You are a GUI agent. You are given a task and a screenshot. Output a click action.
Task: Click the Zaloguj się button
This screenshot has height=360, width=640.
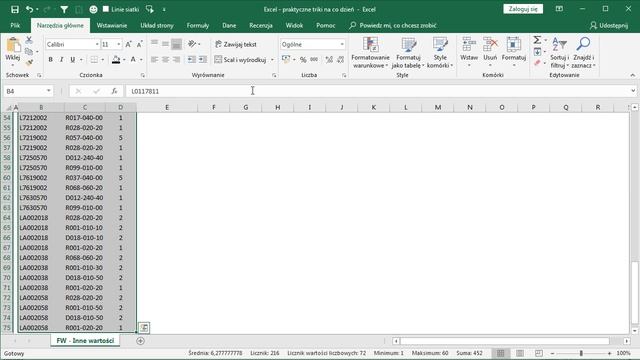pyautogui.click(x=523, y=9)
